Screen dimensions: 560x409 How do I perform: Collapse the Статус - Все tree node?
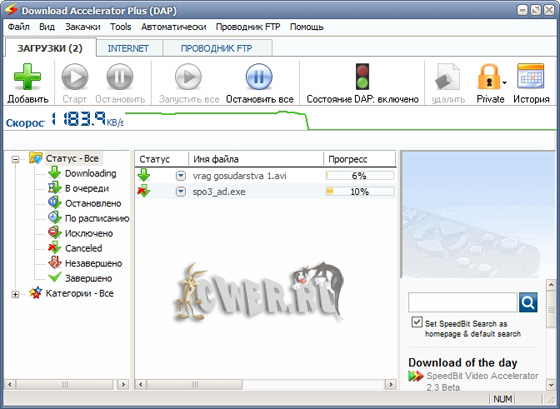(15, 159)
